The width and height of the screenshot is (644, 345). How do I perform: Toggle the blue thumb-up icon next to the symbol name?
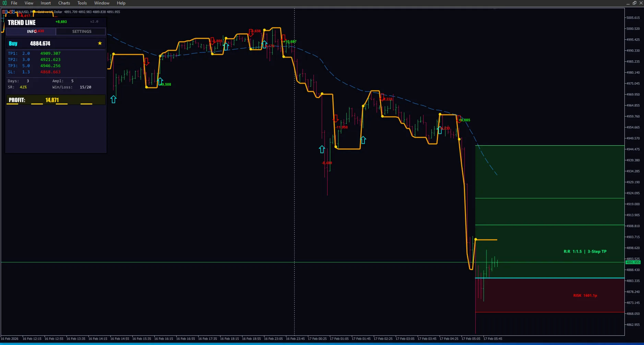click(x=14, y=12)
